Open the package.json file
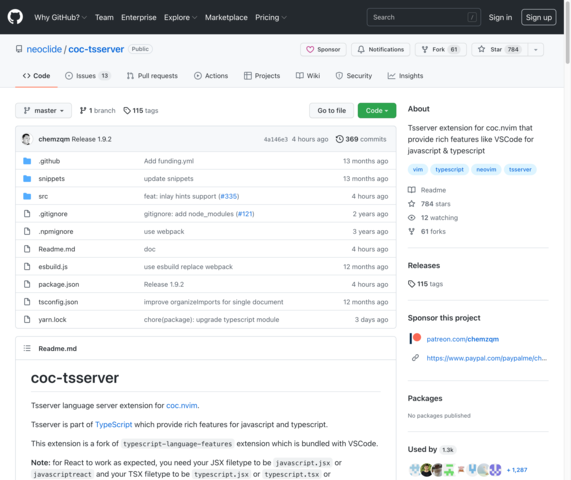571x480 pixels. pos(59,284)
